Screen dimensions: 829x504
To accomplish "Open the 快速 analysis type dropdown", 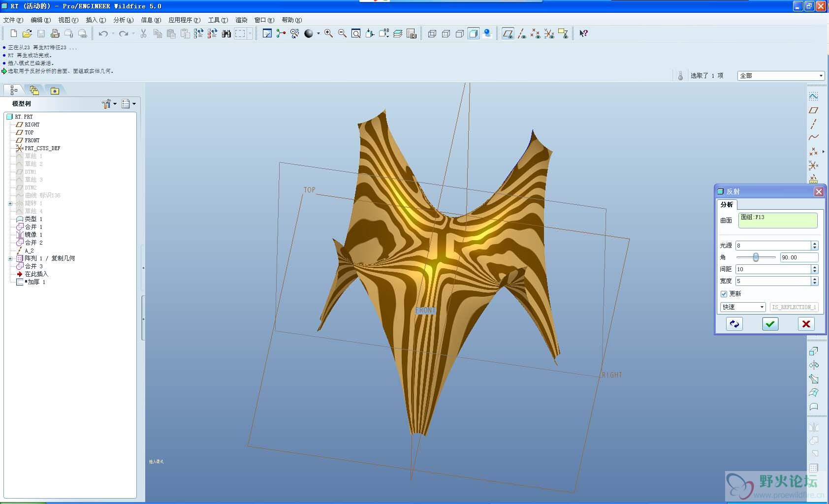I will tap(743, 307).
